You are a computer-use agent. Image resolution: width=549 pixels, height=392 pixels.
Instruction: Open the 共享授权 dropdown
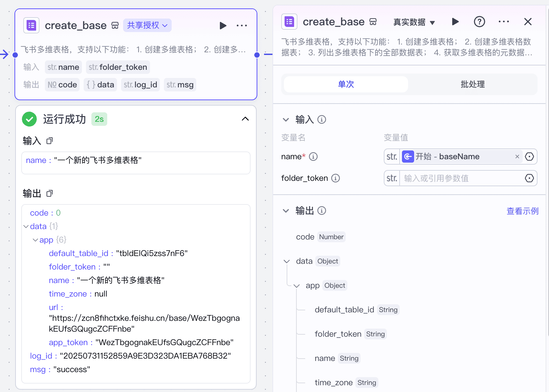(x=147, y=25)
